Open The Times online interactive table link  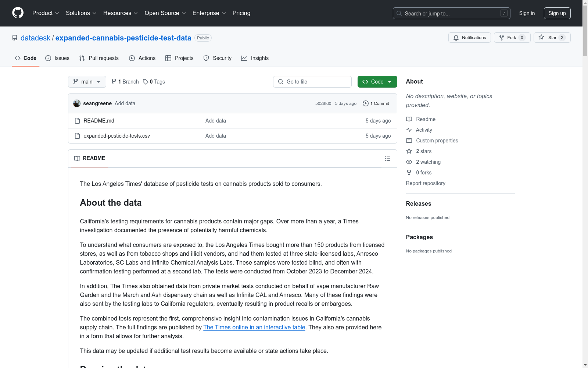(x=254, y=327)
